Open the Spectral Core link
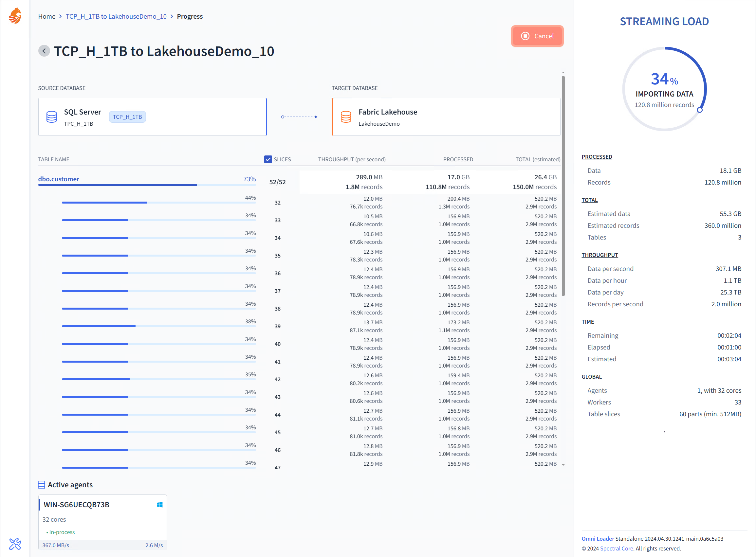This screenshot has height=557, width=756. [x=616, y=548]
